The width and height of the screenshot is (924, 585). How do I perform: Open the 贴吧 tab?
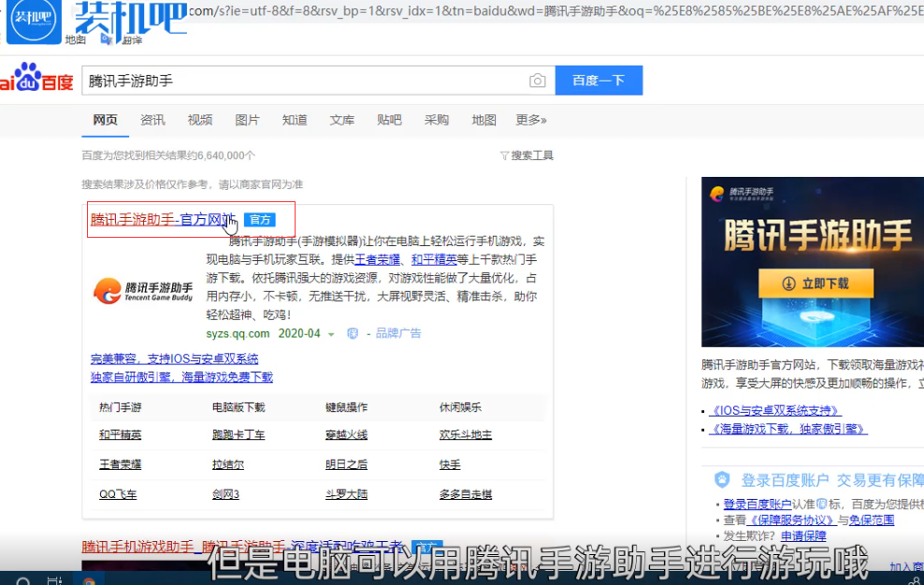pyautogui.click(x=389, y=120)
